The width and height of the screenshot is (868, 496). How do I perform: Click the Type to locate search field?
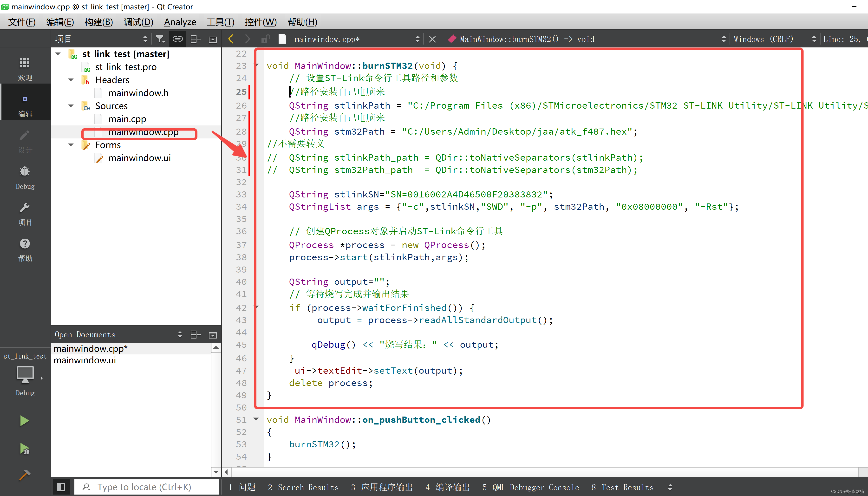(x=146, y=487)
